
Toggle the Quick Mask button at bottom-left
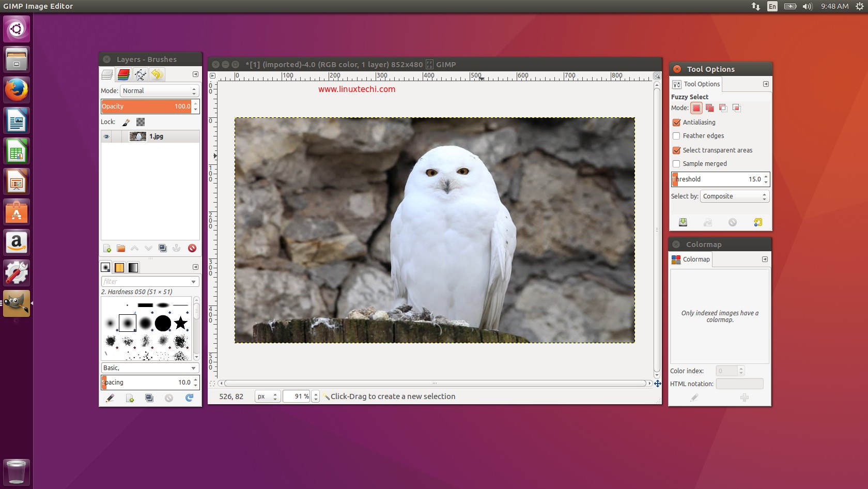(212, 384)
